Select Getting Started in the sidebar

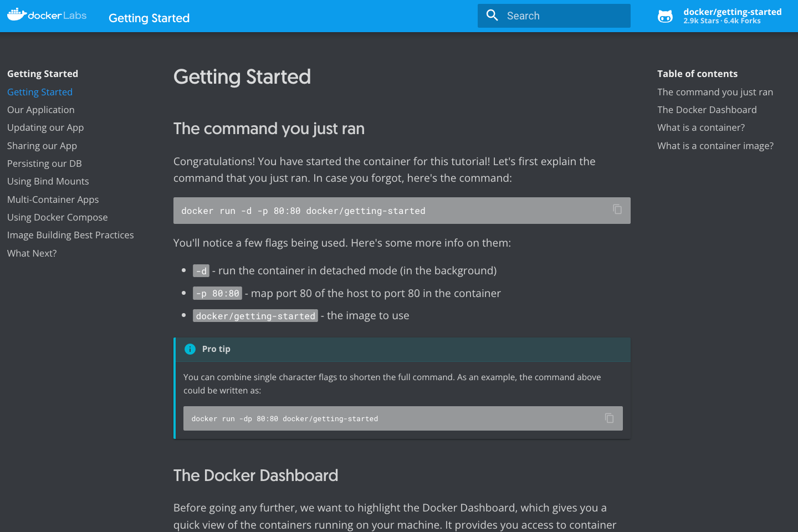click(40, 92)
